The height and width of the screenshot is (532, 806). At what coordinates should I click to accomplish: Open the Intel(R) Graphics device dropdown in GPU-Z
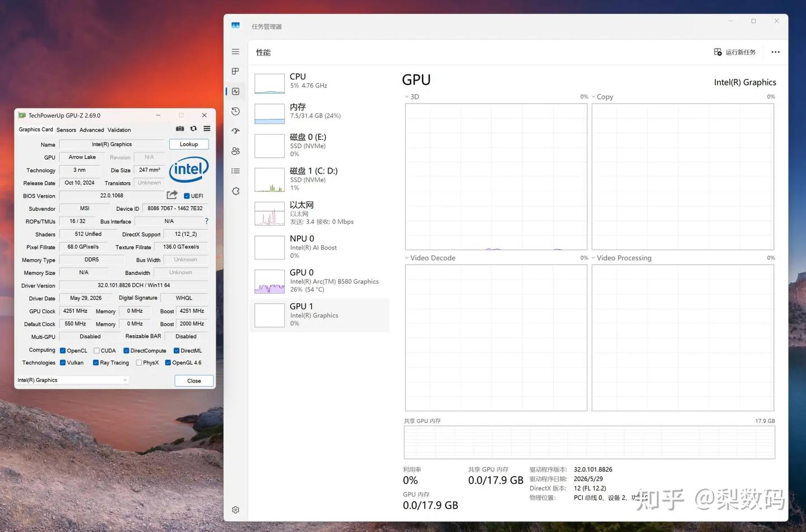[x=73, y=380]
